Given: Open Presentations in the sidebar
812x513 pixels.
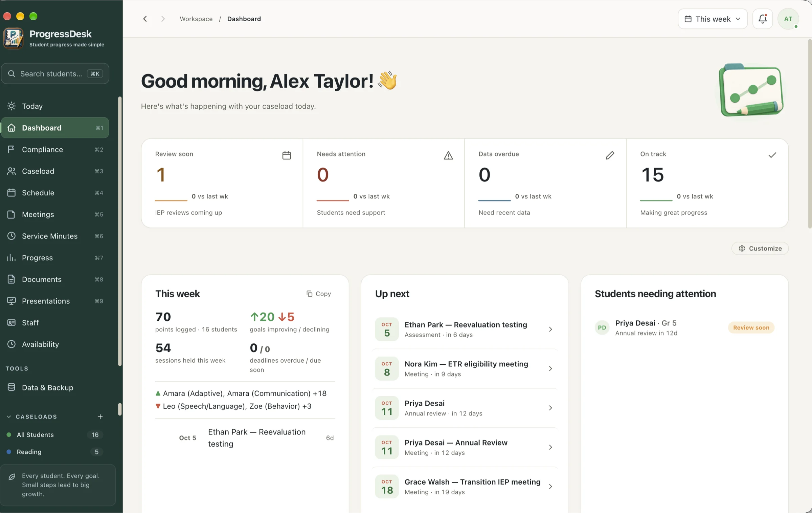Looking at the screenshot, I should tap(55, 301).
